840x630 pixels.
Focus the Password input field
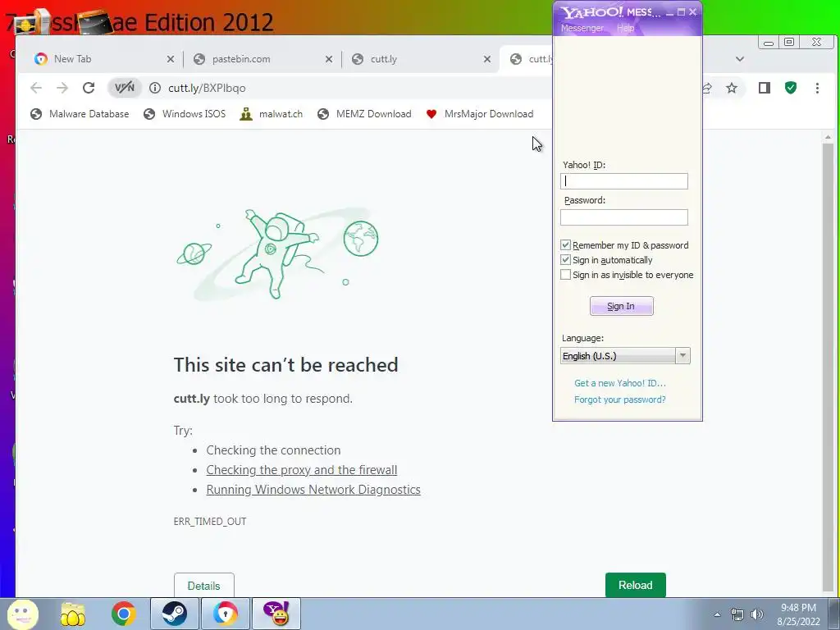click(x=624, y=217)
